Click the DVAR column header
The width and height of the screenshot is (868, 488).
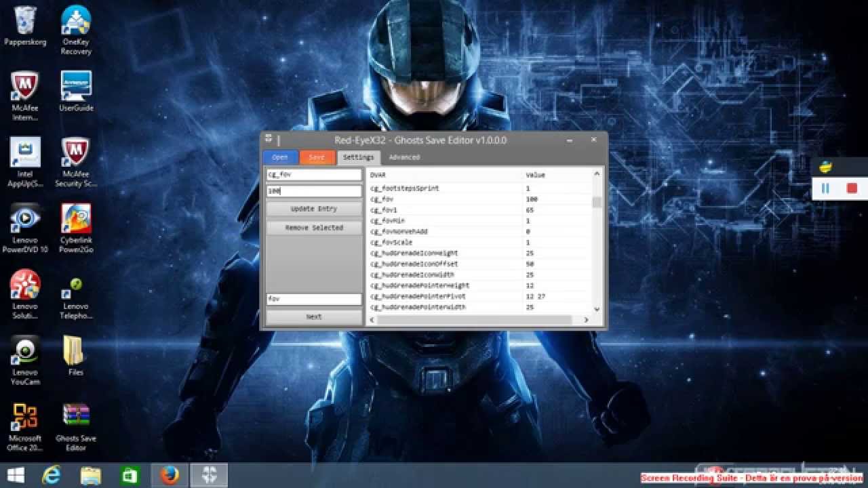(444, 175)
